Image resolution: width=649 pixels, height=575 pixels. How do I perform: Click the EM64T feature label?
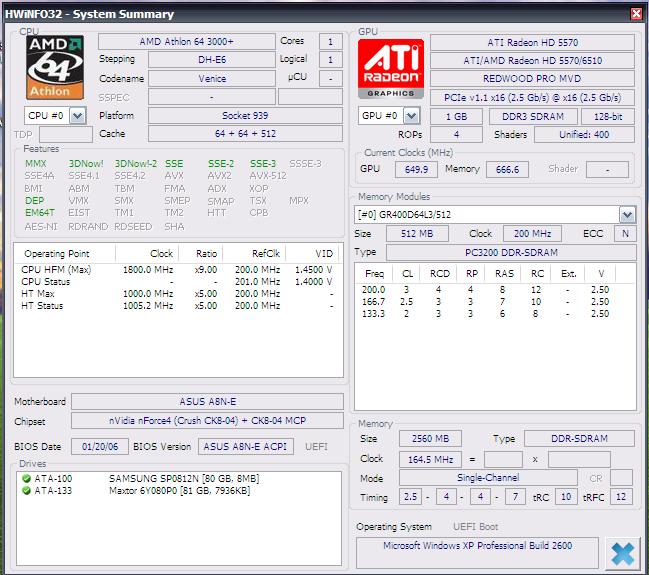tap(40, 213)
